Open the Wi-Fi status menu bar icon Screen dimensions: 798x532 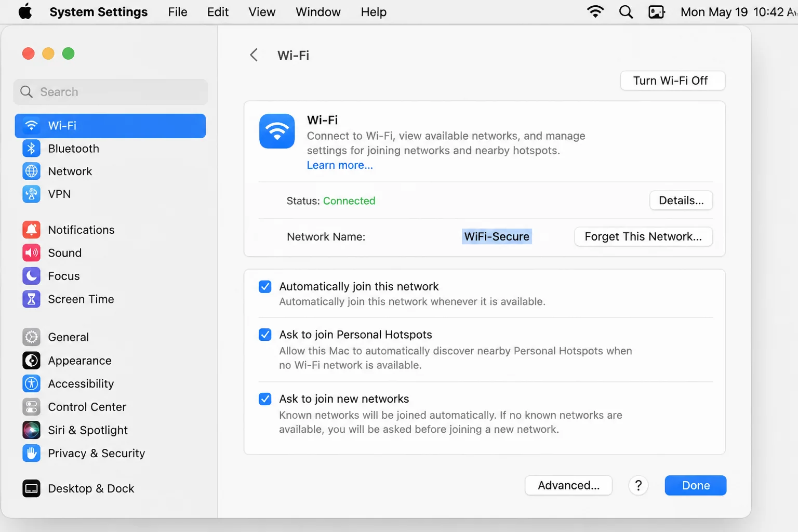(x=595, y=12)
